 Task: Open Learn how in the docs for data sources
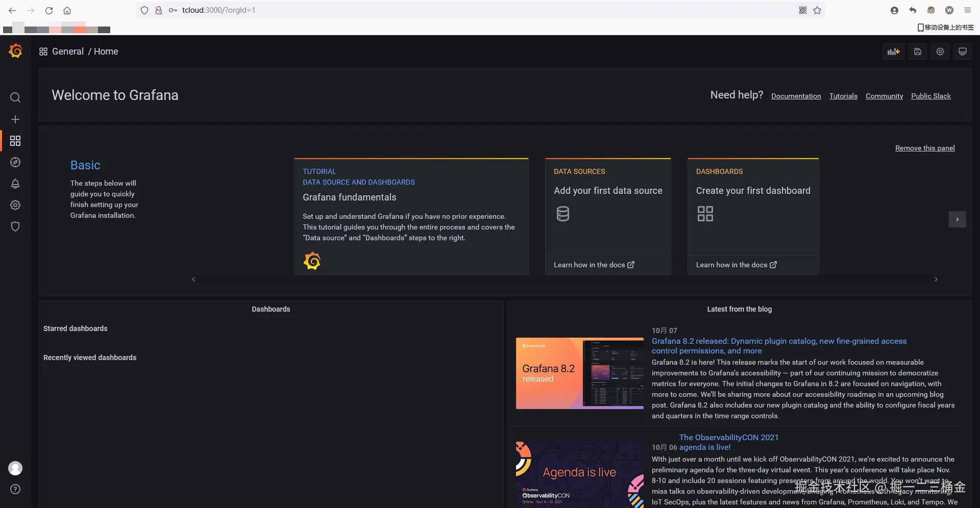coord(594,265)
